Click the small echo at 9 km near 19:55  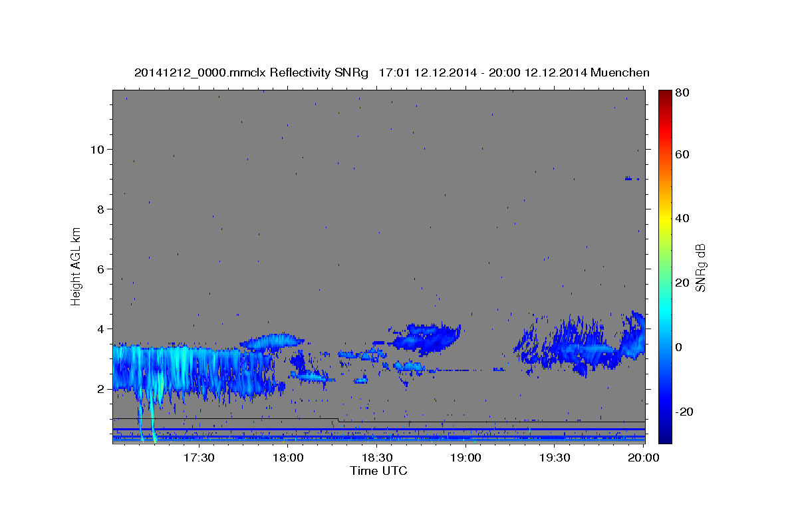[x=632, y=178]
